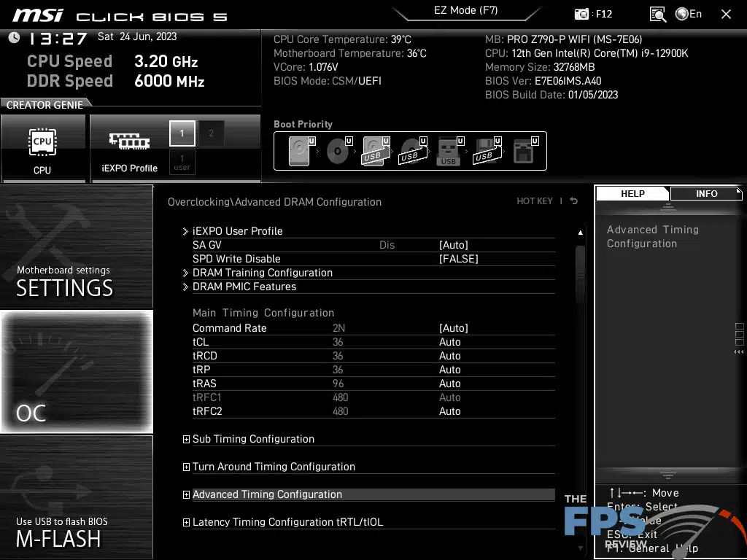
Task: Open Command Rate [Auto] dropdown
Action: (454, 328)
